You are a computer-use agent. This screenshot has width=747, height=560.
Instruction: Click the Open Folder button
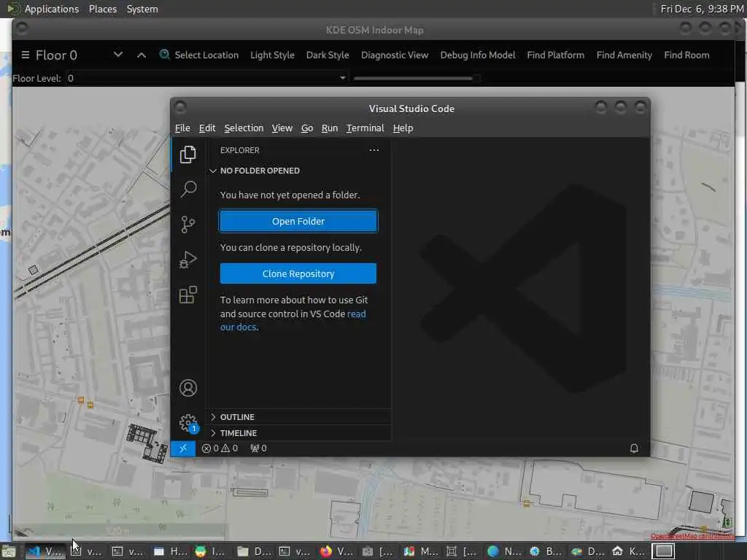click(x=298, y=221)
